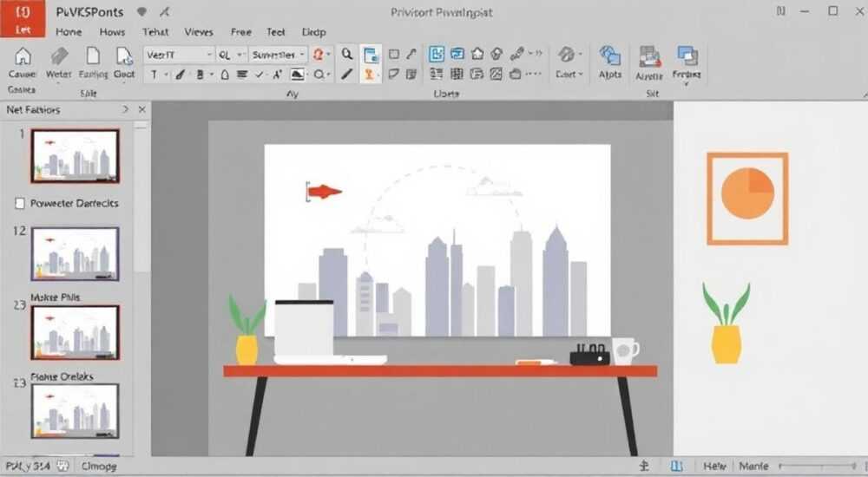The height and width of the screenshot is (477, 868).
Task: Click the heart icon beside the title
Action: point(141,11)
